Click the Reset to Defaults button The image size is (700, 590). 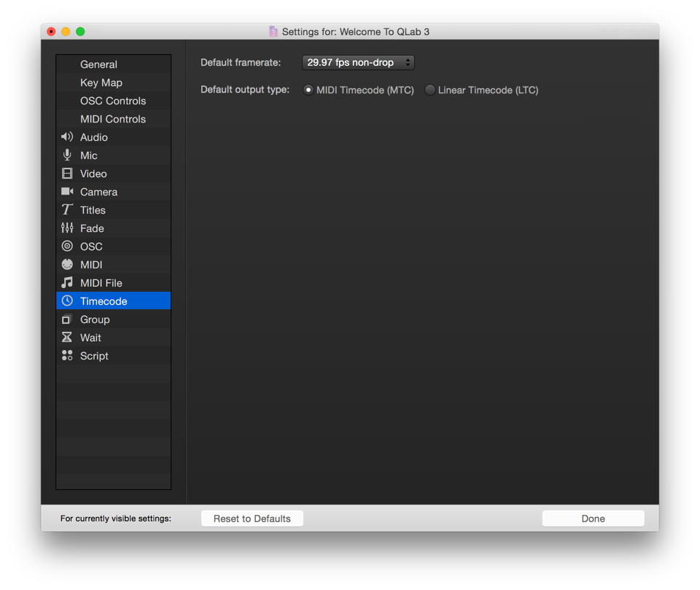pyautogui.click(x=252, y=519)
